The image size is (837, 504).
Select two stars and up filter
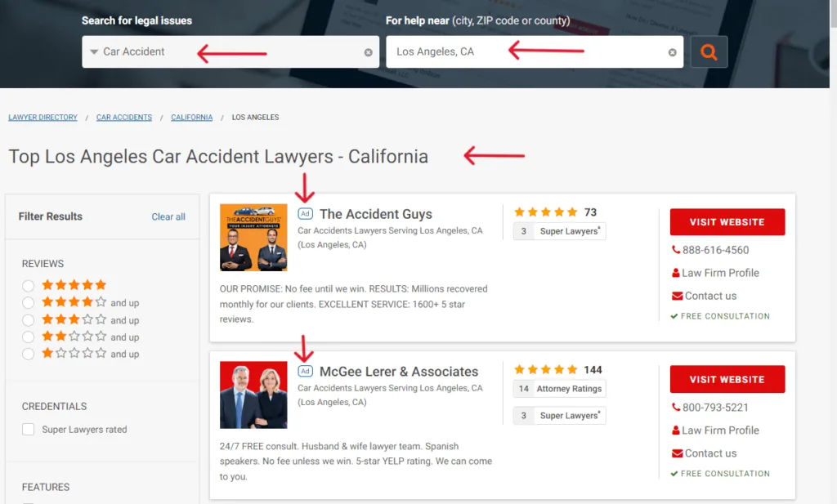click(29, 337)
